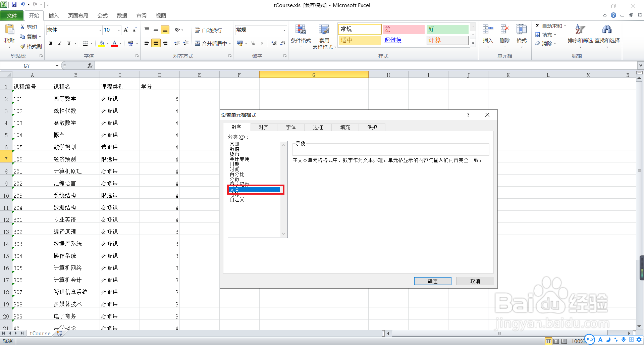Open the number format (常规) dropdown
644x345 pixels.
tap(283, 30)
